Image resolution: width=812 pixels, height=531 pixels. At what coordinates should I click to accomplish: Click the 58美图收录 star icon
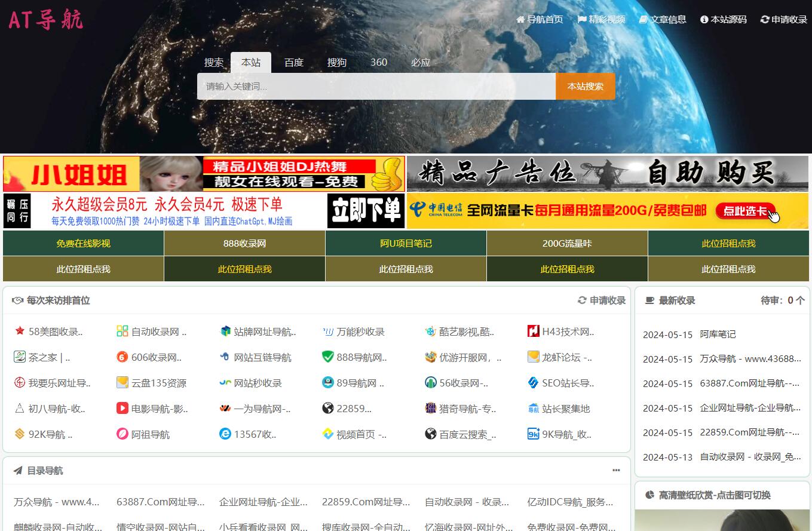click(x=20, y=331)
